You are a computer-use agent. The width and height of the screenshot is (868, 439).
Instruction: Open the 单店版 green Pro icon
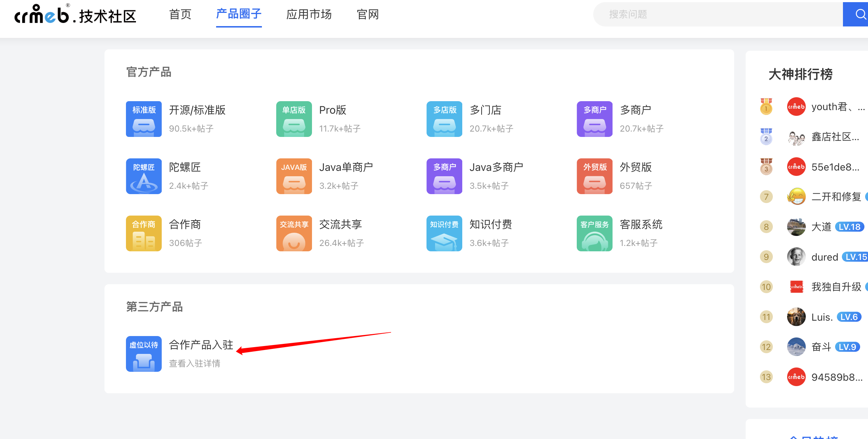click(x=294, y=119)
